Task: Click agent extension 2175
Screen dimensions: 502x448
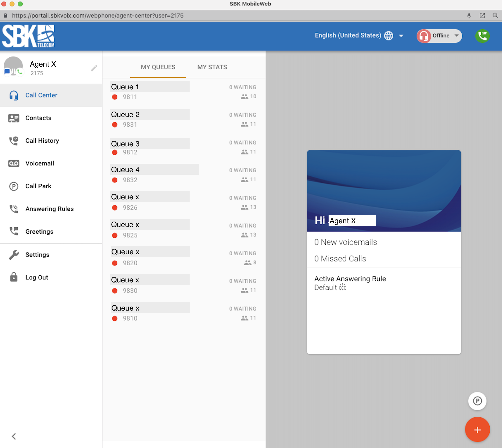Action: click(37, 73)
